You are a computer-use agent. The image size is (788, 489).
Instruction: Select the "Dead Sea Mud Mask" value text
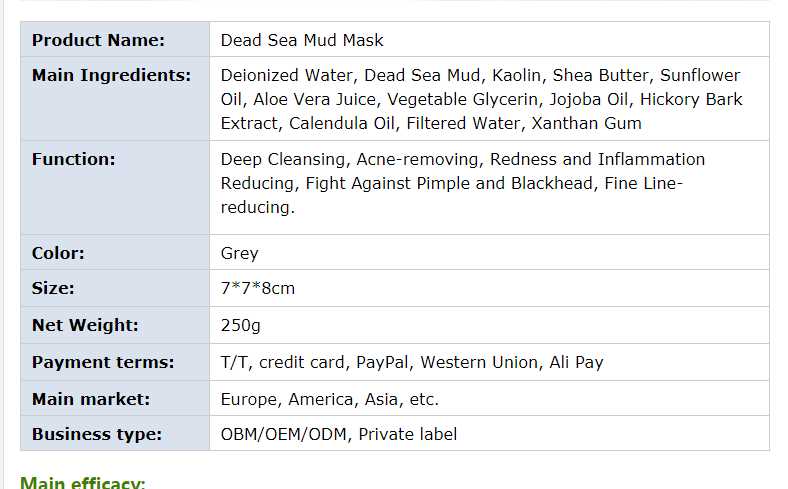302,40
